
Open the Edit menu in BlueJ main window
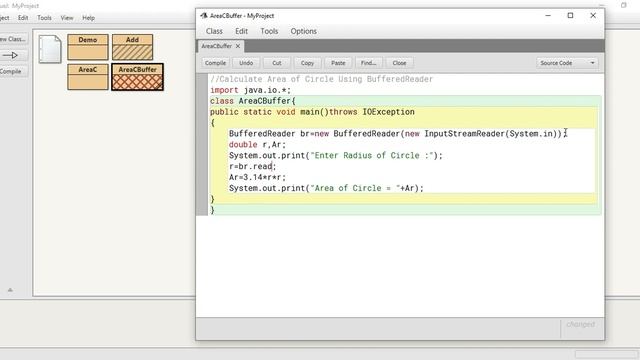coord(23,18)
